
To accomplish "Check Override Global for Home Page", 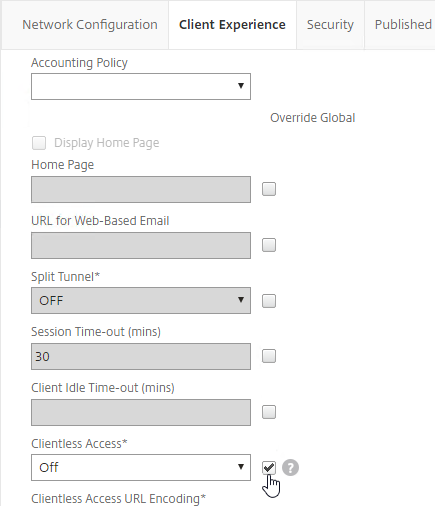I will coord(269,189).
